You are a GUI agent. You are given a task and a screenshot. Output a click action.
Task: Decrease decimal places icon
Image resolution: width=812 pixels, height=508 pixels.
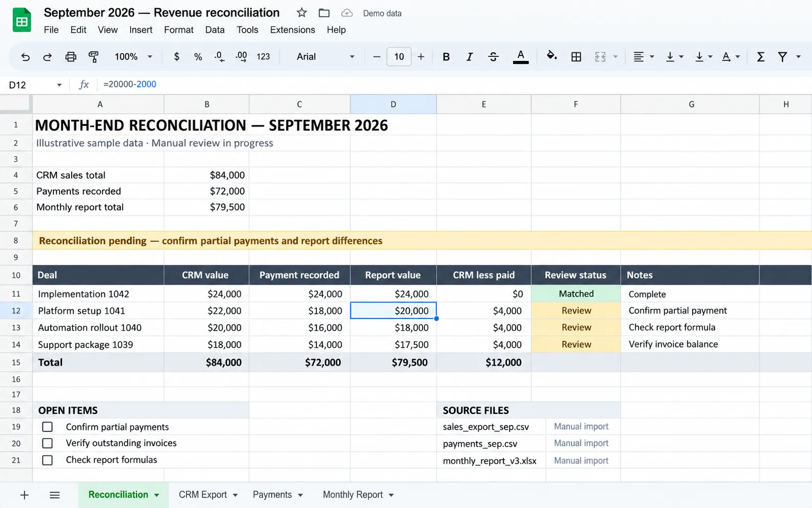219,57
